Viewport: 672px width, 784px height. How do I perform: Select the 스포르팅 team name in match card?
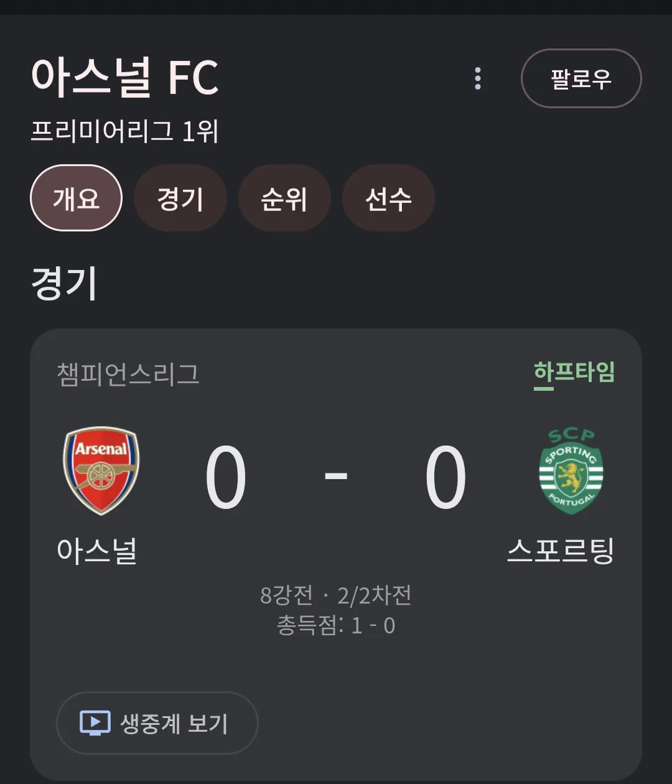(561, 551)
